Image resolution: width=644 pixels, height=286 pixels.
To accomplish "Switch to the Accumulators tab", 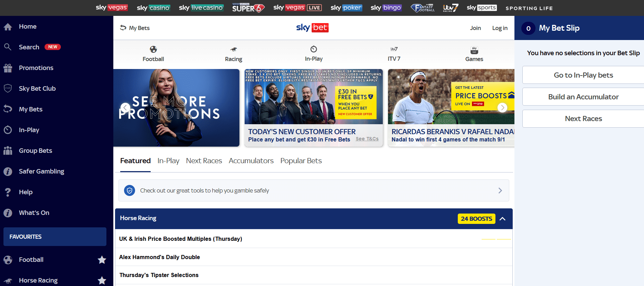I will pyautogui.click(x=251, y=161).
